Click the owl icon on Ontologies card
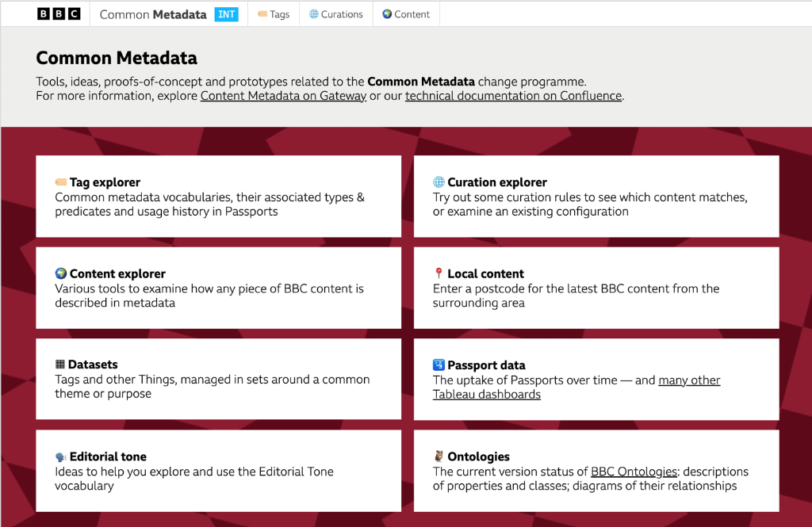Screen dimensions: 812x527 click(x=439, y=456)
